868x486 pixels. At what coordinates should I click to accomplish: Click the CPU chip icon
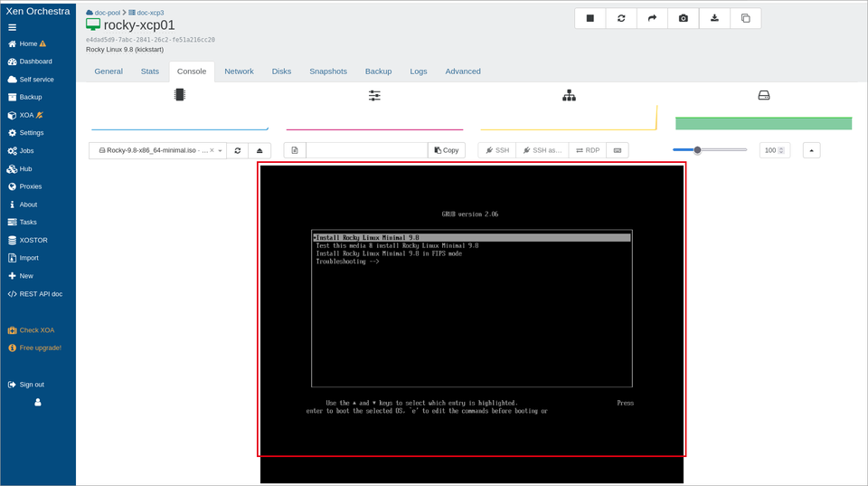click(179, 95)
